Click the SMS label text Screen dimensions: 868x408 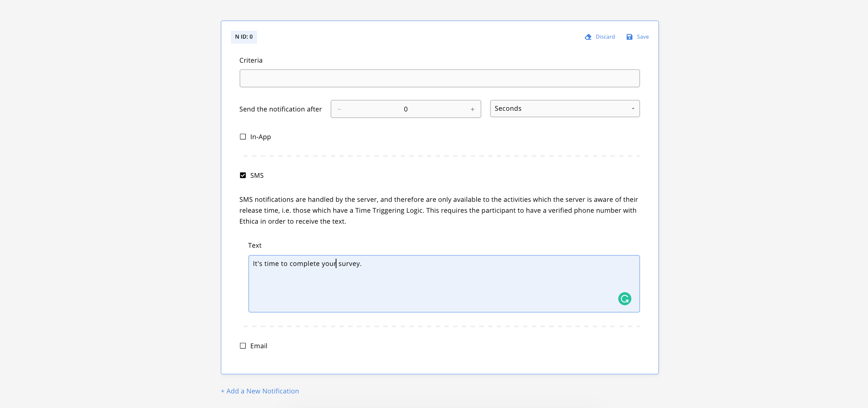257,175
